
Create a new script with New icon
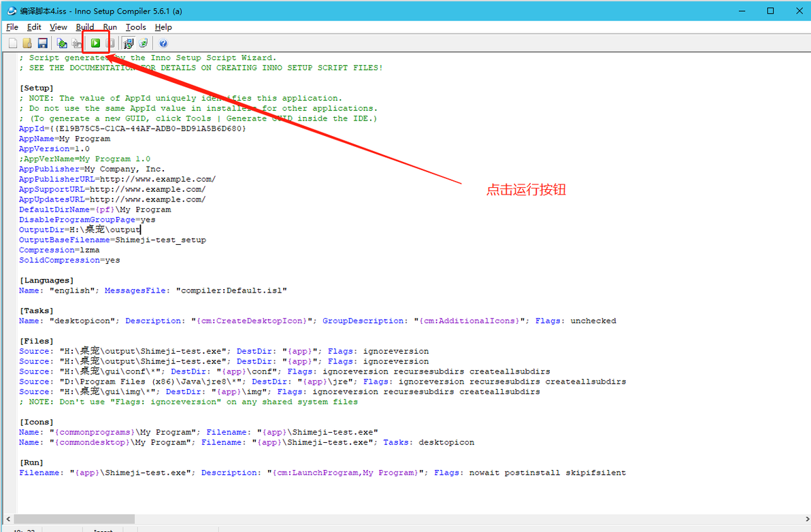click(x=13, y=44)
